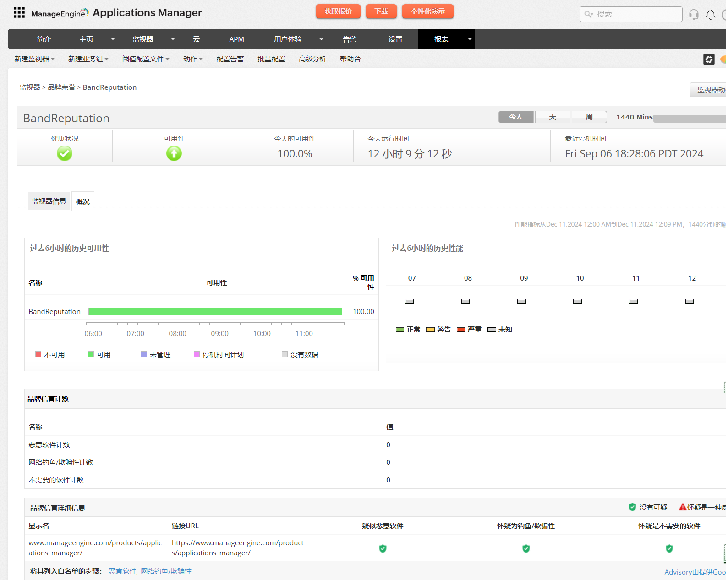Viewport: 728px width, 580px height.
Task: Go to the 简介 nav item
Action: 44,39
